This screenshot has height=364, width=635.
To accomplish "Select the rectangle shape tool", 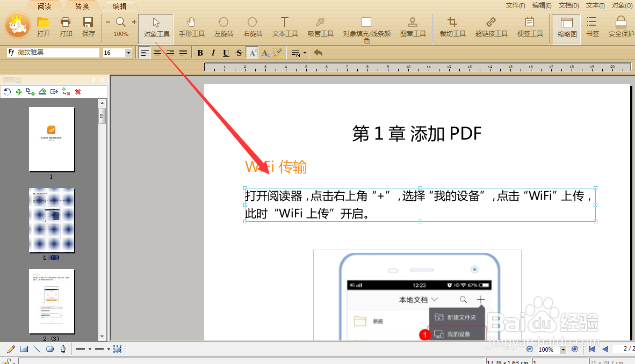I will [x=24, y=349].
